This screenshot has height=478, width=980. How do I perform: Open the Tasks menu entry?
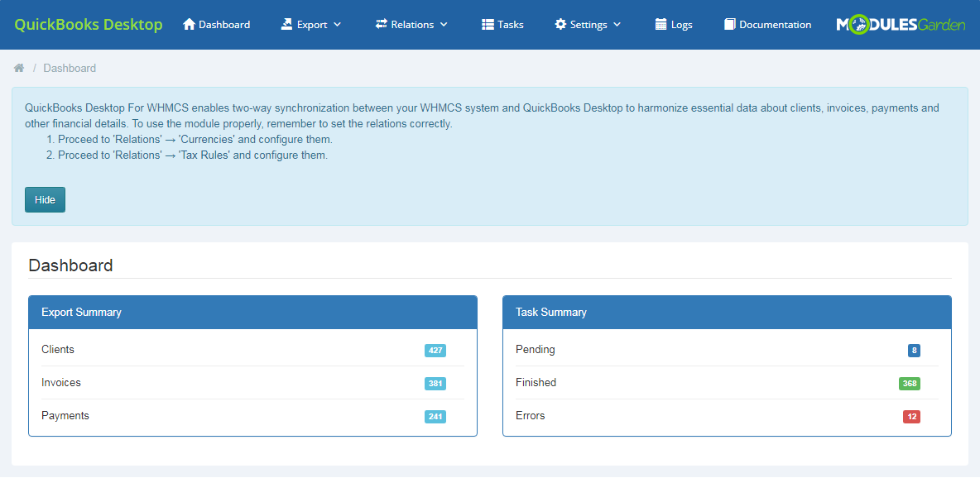[502, 24]
